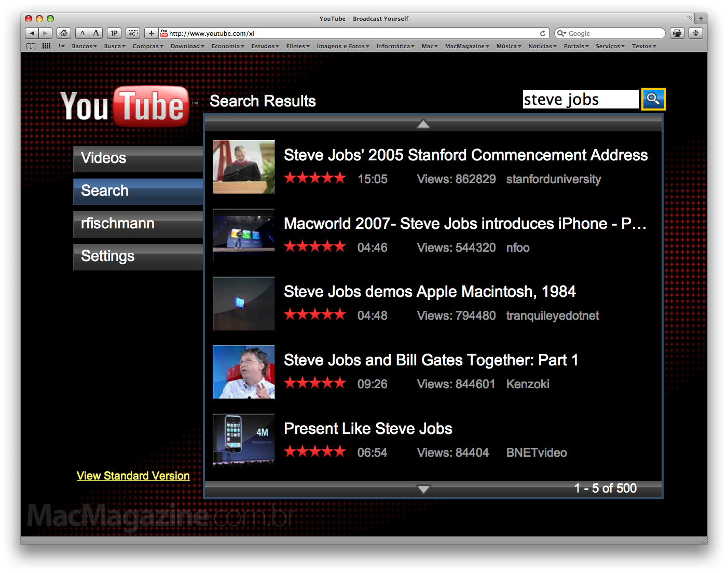
Task: Open the Bancos bookmarks folder
Action: click(84, 46)
